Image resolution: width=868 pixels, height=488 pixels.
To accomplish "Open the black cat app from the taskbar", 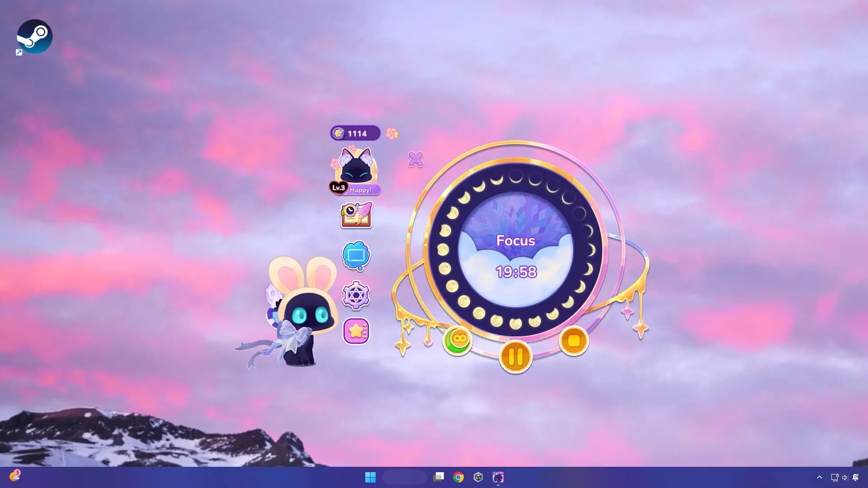I will pos(499,477).
